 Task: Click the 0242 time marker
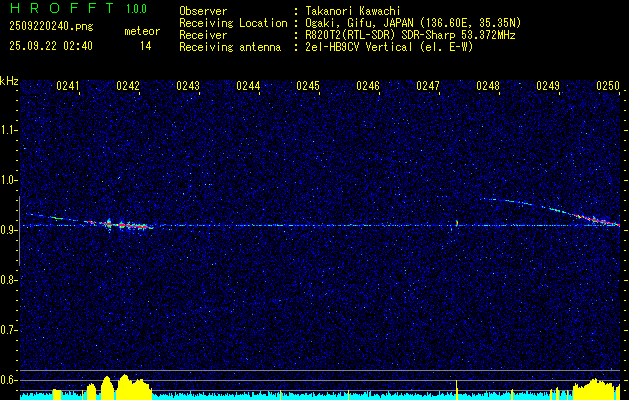pos(128,86)
